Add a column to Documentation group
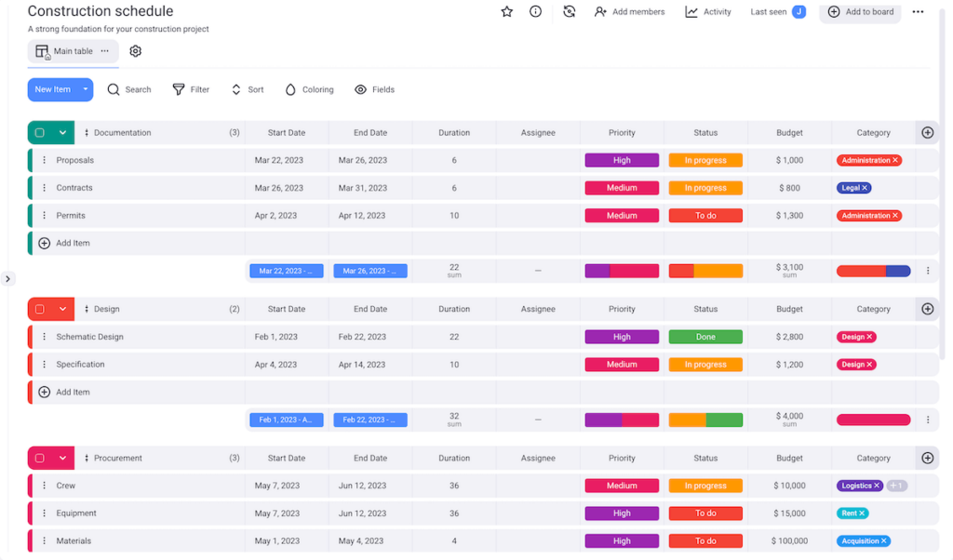 [927, 133]
